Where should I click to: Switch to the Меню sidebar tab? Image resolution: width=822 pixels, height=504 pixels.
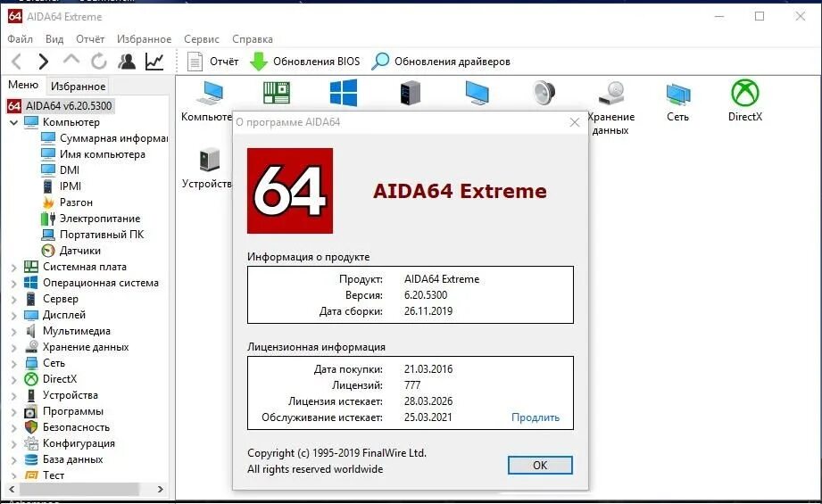point(23,85)
